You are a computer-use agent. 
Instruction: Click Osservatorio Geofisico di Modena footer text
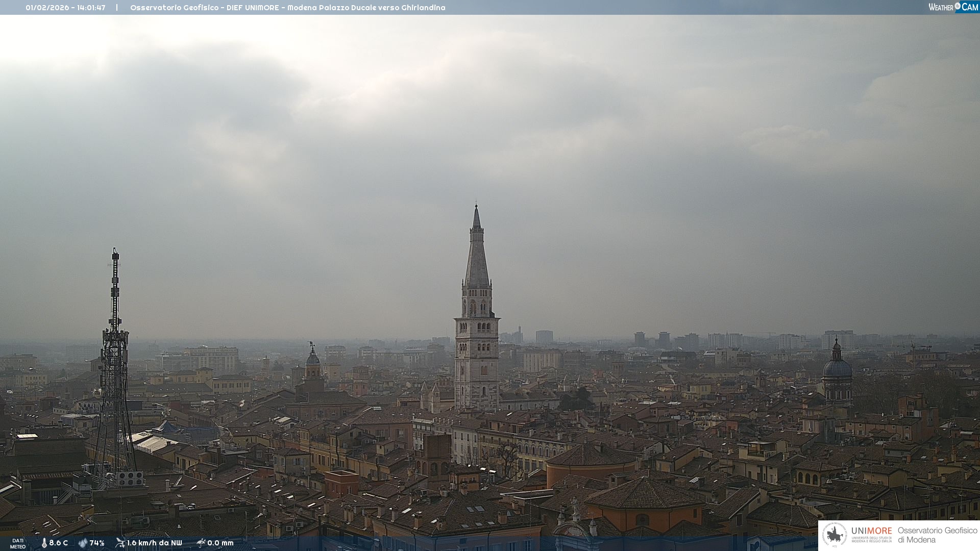tap(937, 535)
